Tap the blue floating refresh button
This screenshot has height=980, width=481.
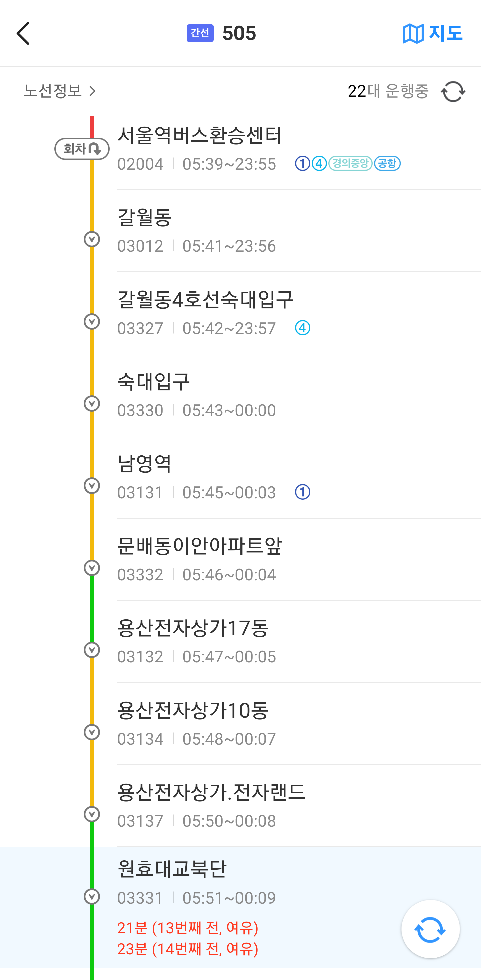(x=430, y=929)
